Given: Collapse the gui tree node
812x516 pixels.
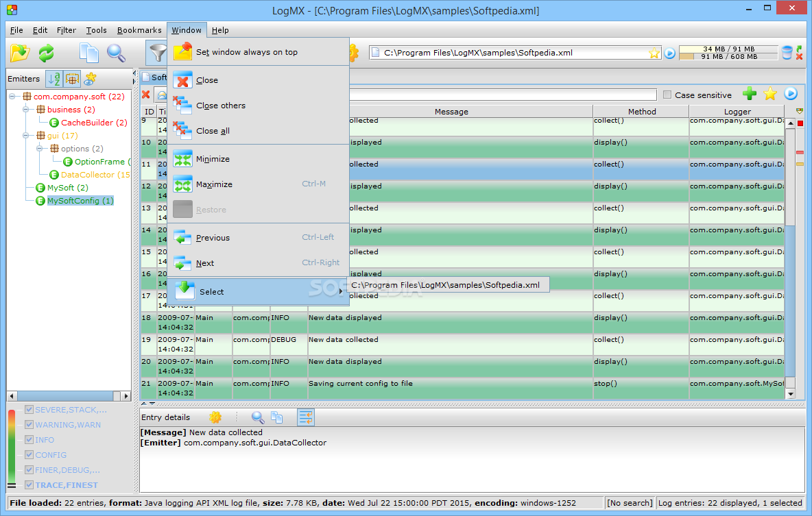Looking at the screenshot, I should (x=25, y=136).
